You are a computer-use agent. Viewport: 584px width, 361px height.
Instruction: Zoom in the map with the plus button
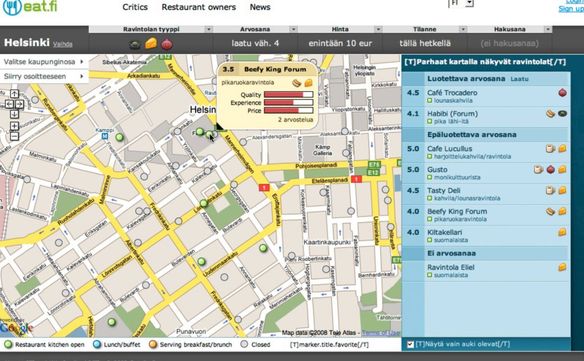(14, 126)
